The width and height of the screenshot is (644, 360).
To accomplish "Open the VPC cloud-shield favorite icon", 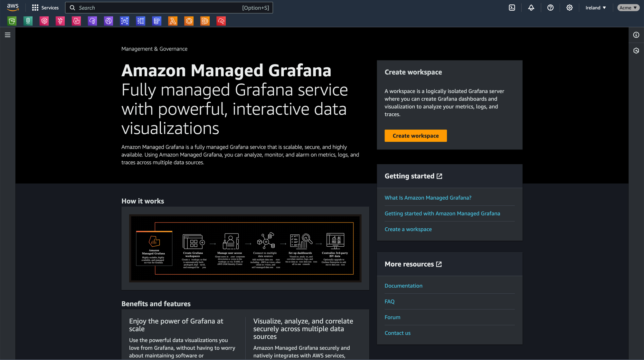I will pyautogui.click(x=92, y=21).
